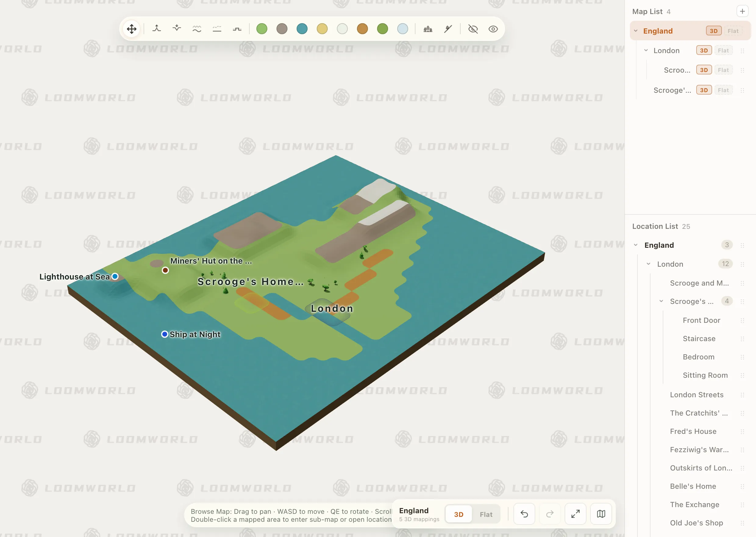Redo the map edit

coord(550,514)
